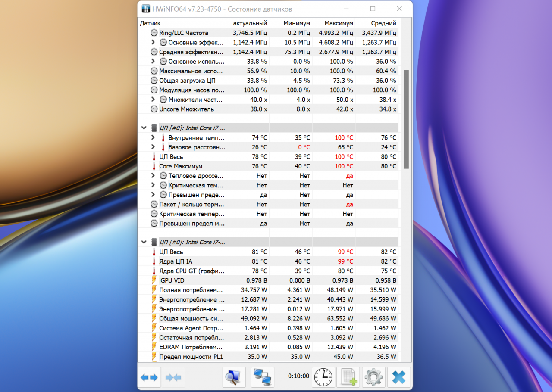This screenshot has width=552, height=392.
Task: Click chip icon of first ЦП [#0] group
Action: (x=154, y=128)
